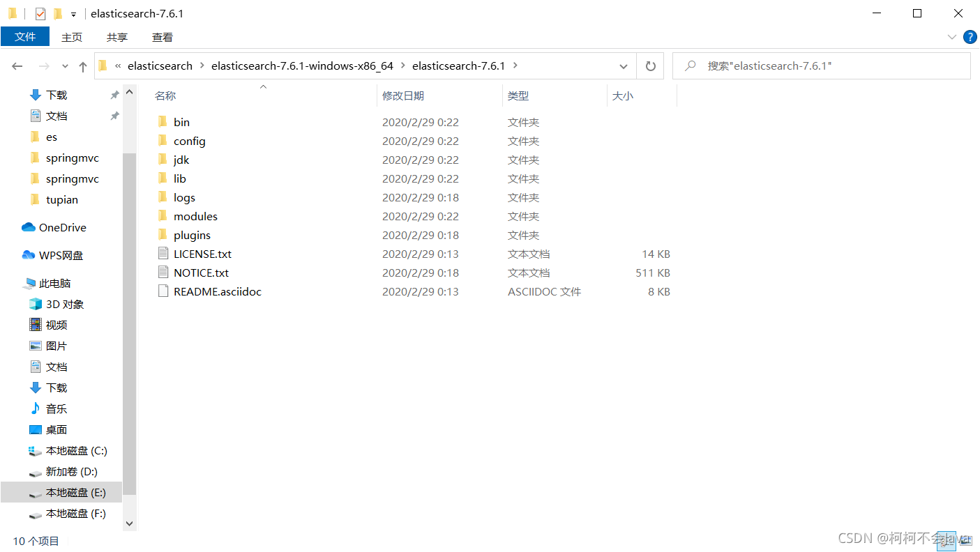Click the 8 KB size value

coord(659,291)
